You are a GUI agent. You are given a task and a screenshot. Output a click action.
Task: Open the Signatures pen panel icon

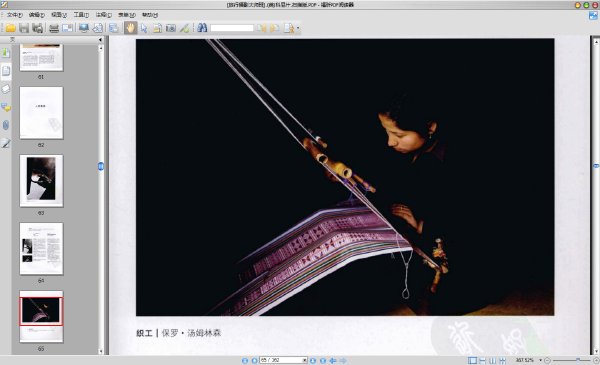point(6,143)
